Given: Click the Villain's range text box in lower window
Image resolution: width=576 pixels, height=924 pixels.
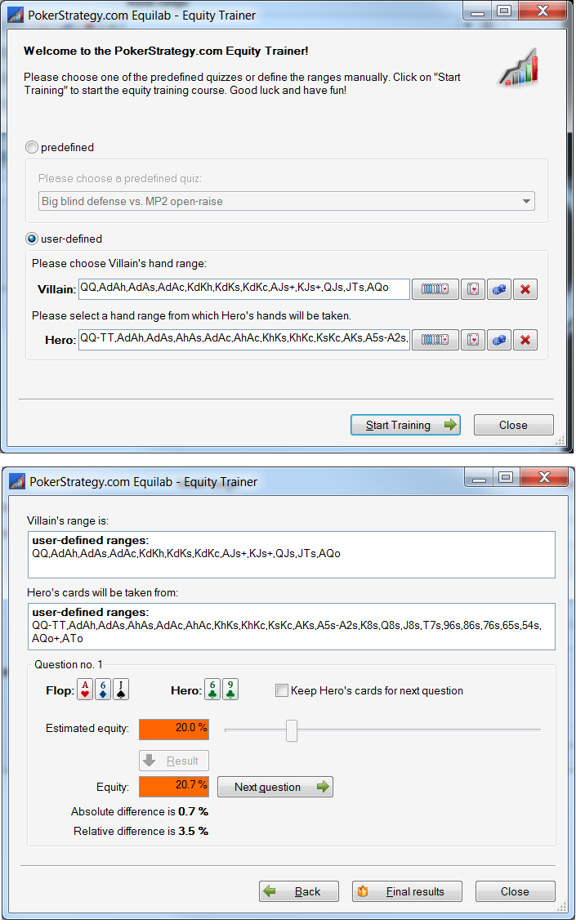Looking at the screenshot, I should 291,555.
